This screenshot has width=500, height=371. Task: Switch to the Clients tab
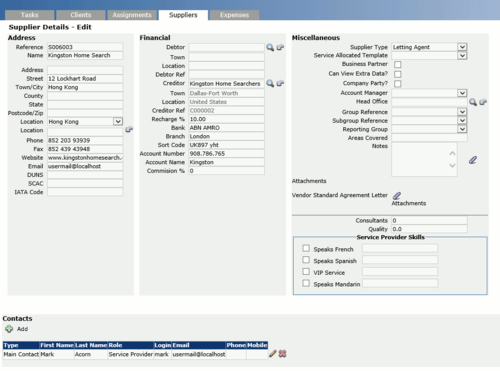click(x=81, y=15)
